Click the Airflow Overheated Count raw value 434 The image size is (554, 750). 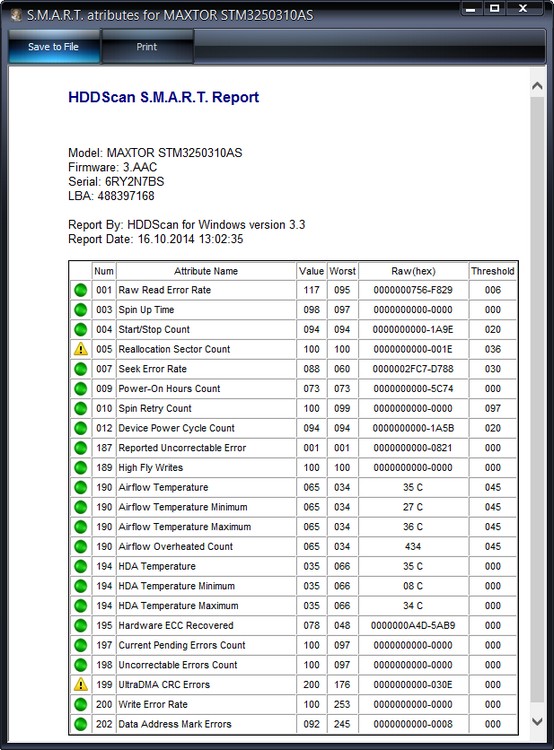coord(413,546)
